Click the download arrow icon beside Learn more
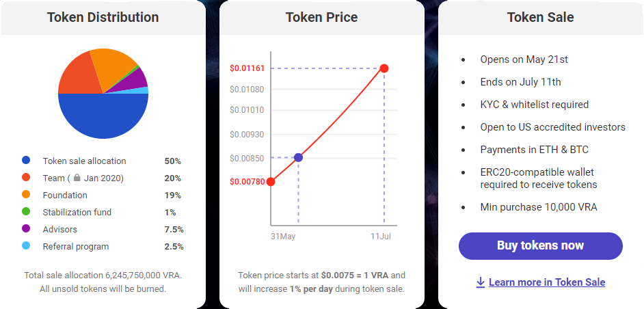 click(x=481, y=282)
